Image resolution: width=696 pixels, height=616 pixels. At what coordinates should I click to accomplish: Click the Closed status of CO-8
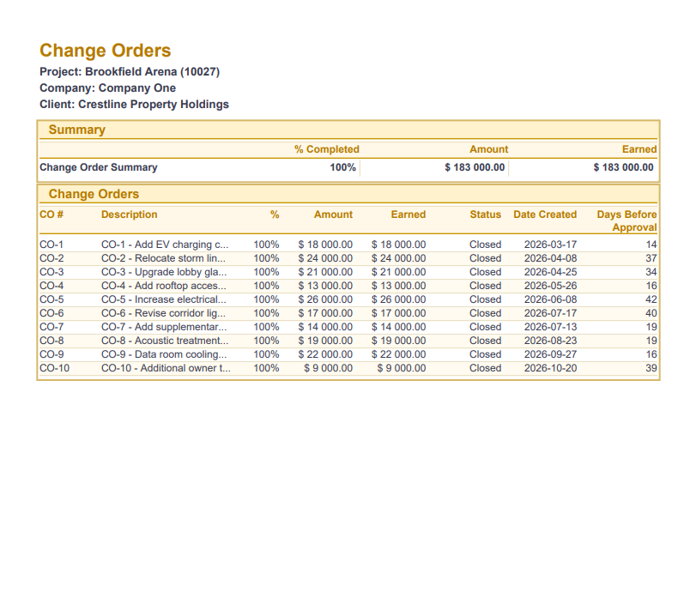click(485, 341)
